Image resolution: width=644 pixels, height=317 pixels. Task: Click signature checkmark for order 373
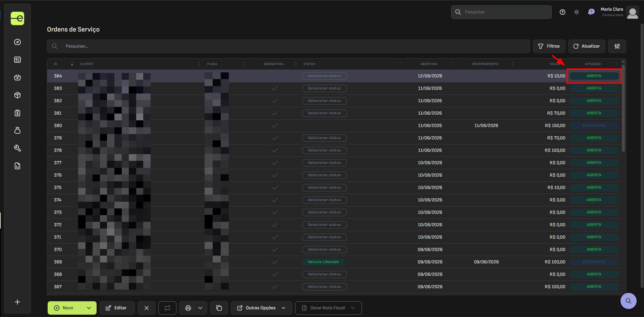275,212
